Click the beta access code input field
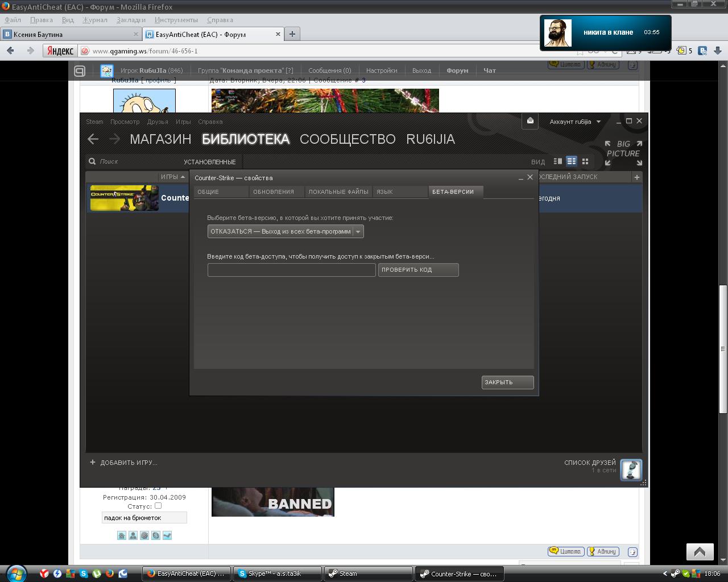Screen dimensions: 728x582 (291, 270)
